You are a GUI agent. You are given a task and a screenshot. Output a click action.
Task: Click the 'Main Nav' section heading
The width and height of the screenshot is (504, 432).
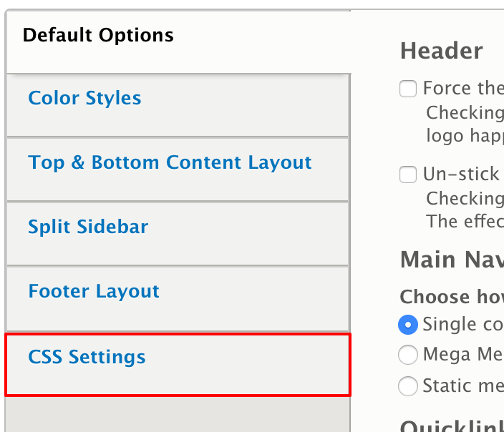pyautogui.click(x=451, y=259)
